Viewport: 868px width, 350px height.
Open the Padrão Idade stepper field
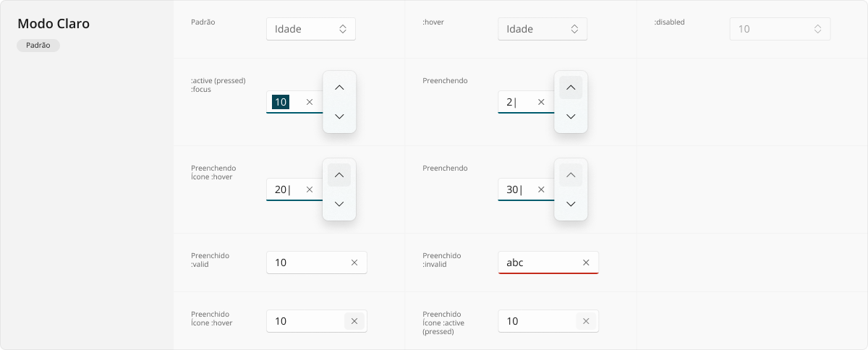(311, 29)
